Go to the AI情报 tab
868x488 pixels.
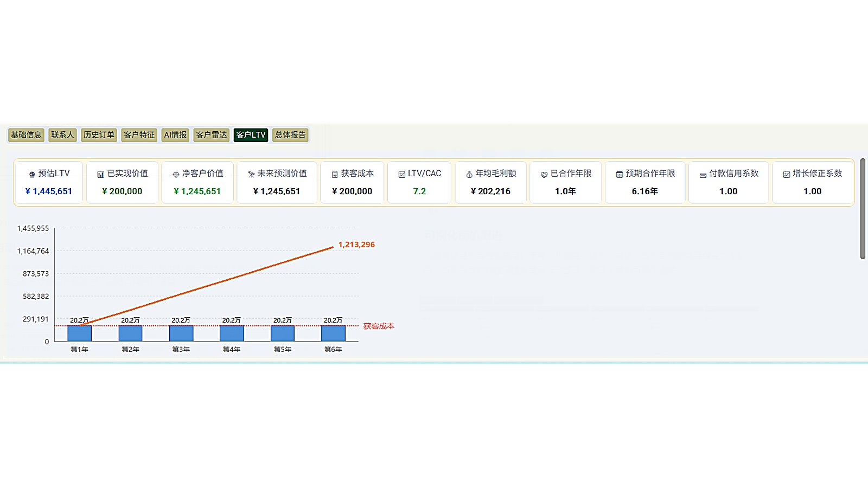coord(175,135)
